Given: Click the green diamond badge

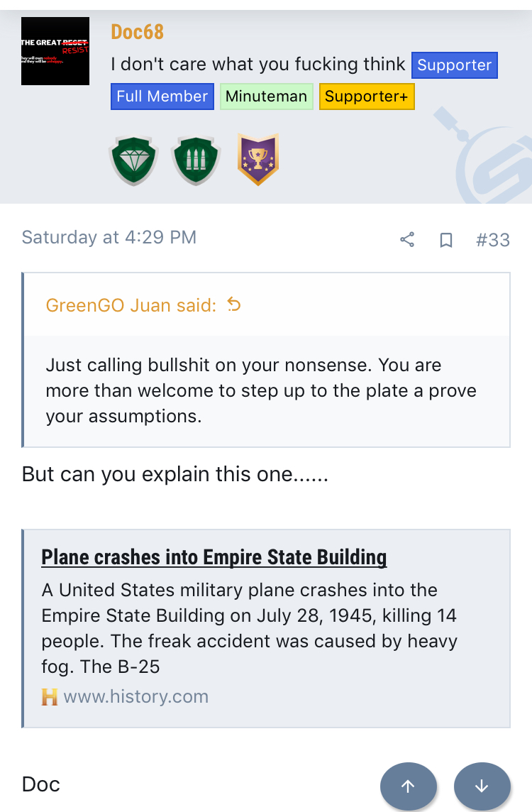Looking at the screenshot, I should [x=133, y=160].
